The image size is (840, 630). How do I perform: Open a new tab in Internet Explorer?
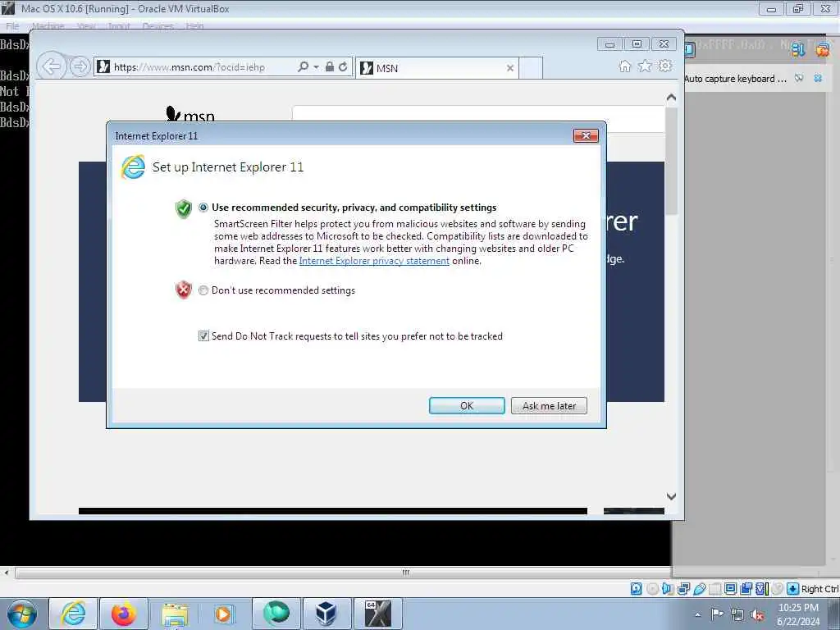coord(531,68)
